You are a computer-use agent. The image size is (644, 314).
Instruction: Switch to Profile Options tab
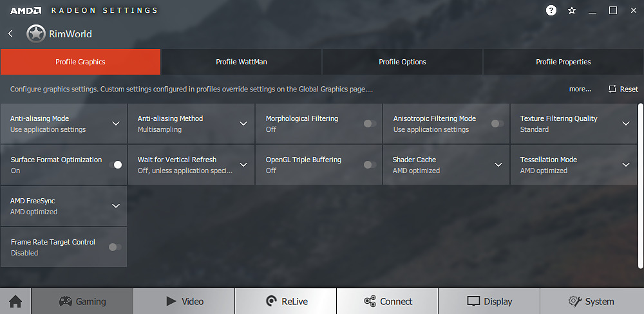[x=402, y=62]
